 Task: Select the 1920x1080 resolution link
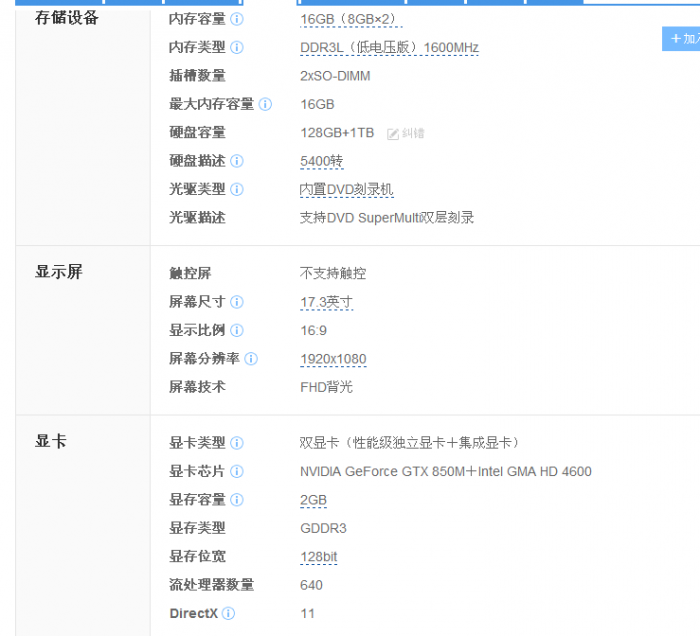coord(333,359)
